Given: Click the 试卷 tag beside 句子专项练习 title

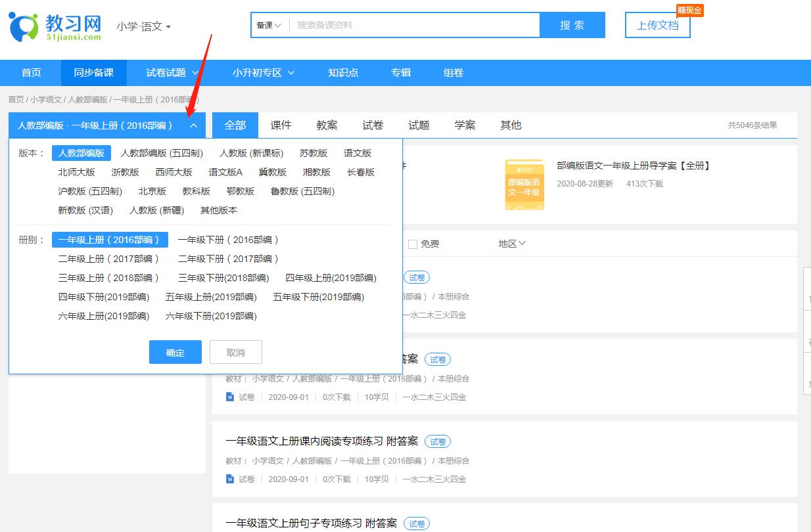Looking at the screenshot, I should 416,523.
